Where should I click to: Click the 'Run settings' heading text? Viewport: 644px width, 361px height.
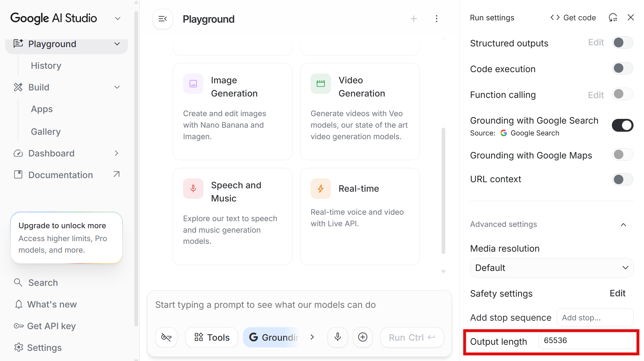(x=492, y=18)
